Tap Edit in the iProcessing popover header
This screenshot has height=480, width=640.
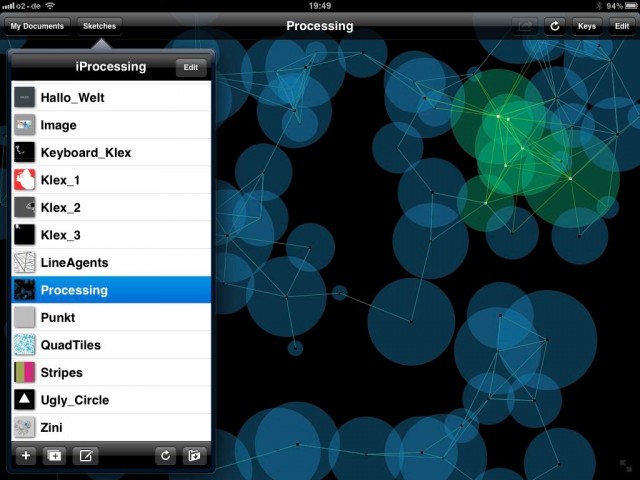click(191, 67)
